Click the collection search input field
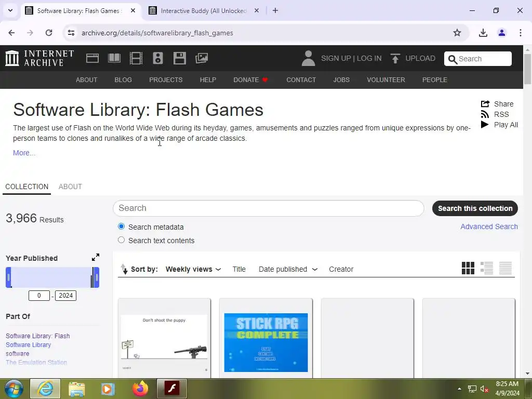The image size is (532, 399). [269, 208]
